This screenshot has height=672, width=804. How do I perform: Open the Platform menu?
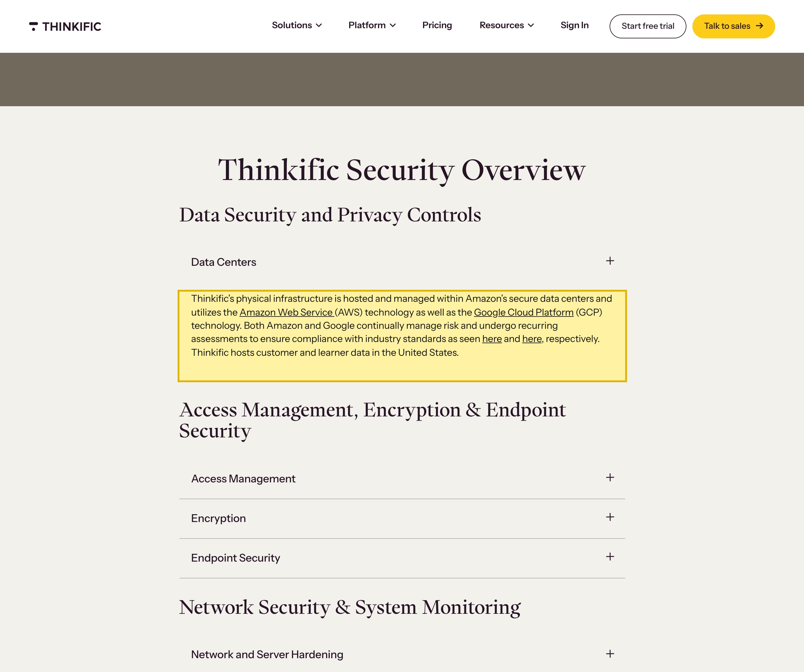(372, 25)
